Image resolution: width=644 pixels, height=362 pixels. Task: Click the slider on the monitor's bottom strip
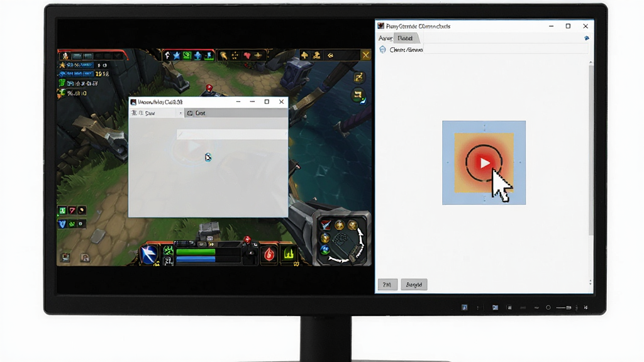(563, 307)
